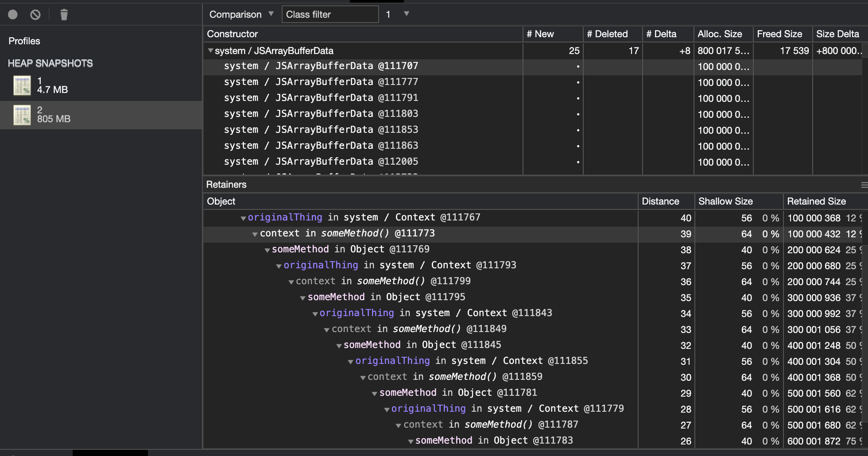Click the Profiles heading in sidebar
This screenshot has height=456, width=868.
click(24, 41)
